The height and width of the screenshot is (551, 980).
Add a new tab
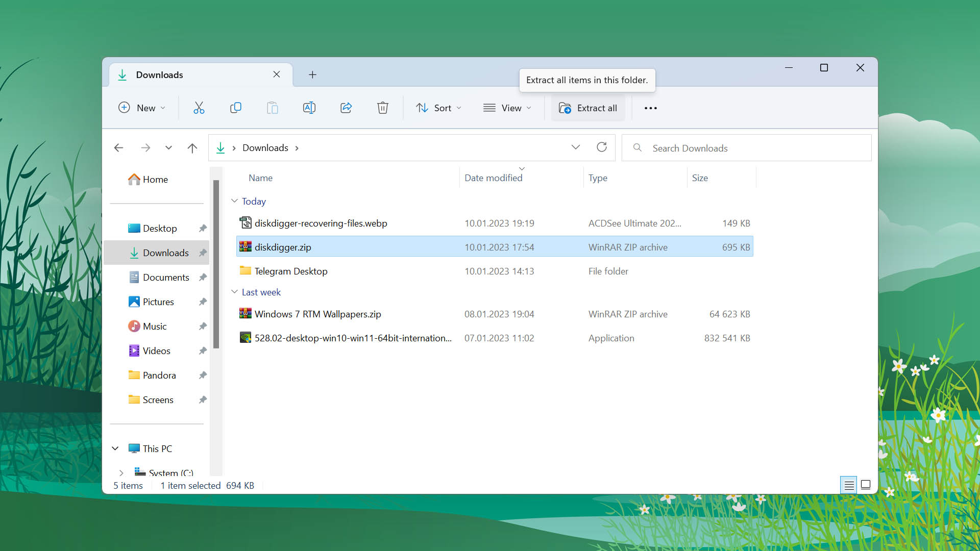click(x=312, y=75)
